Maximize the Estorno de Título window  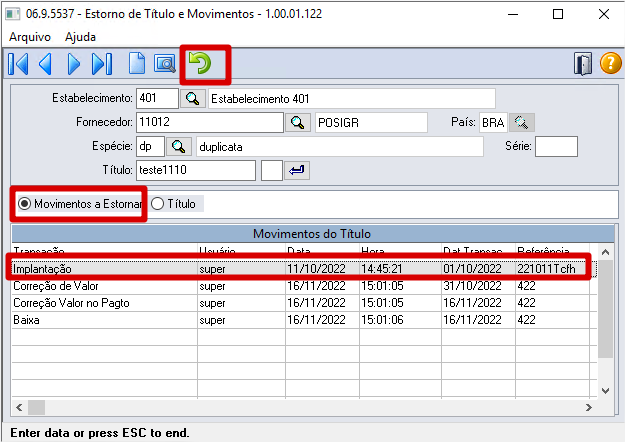point(558,14)
